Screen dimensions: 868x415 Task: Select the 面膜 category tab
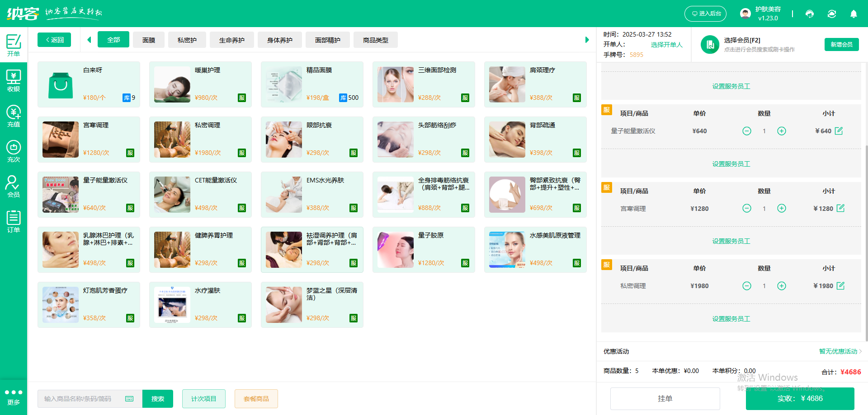[149, 40]
